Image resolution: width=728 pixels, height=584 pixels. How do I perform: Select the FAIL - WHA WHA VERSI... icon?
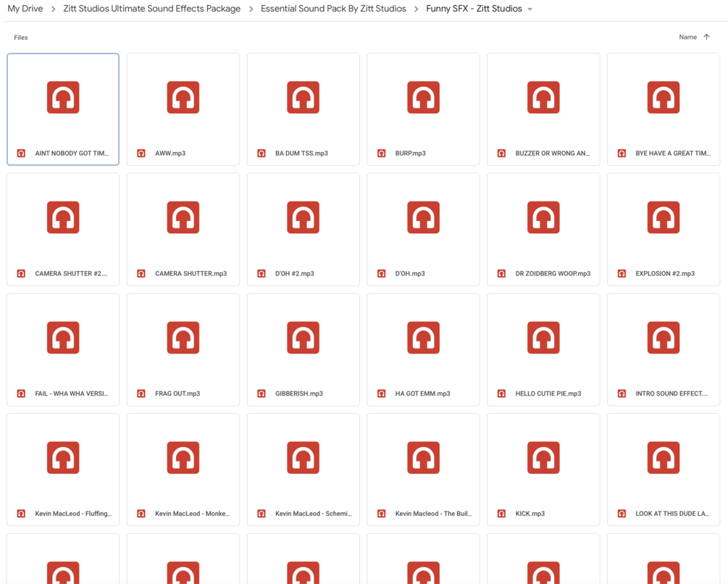(63, 338)
